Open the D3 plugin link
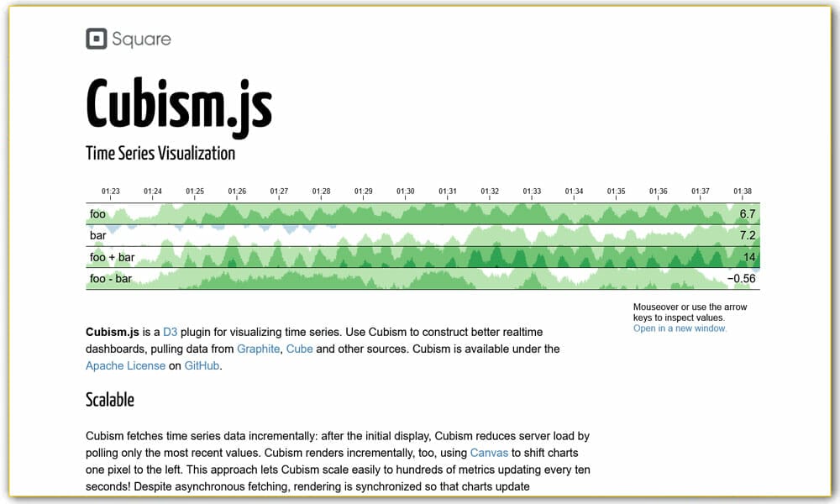 (171, 332)
